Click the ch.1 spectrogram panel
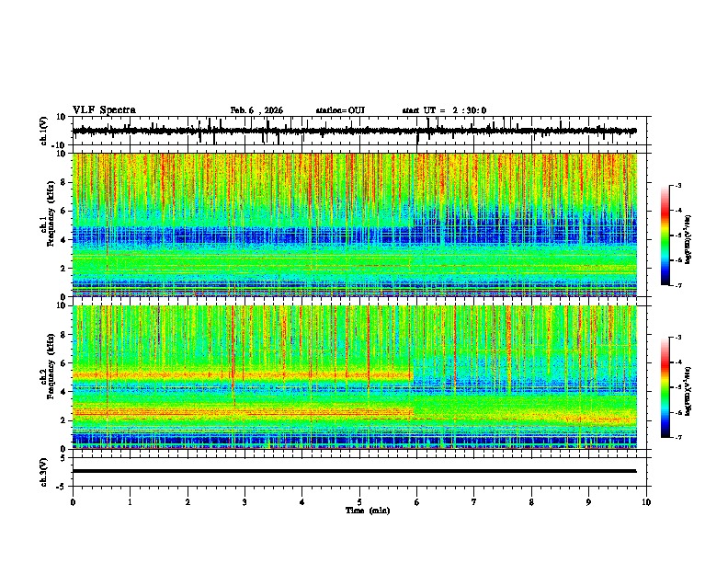The image size is (728, 563). click(355, 224)
